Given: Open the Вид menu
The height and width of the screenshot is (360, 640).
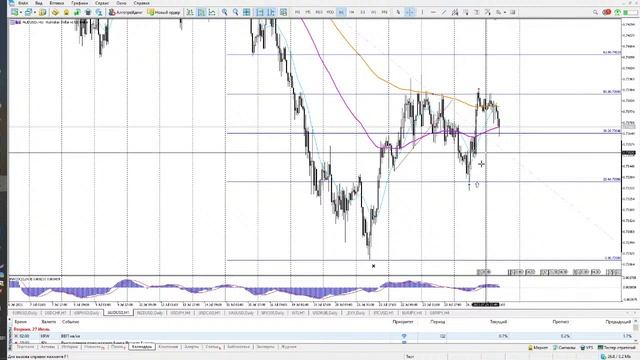Looking at the screenshot, I should [39, 3].
